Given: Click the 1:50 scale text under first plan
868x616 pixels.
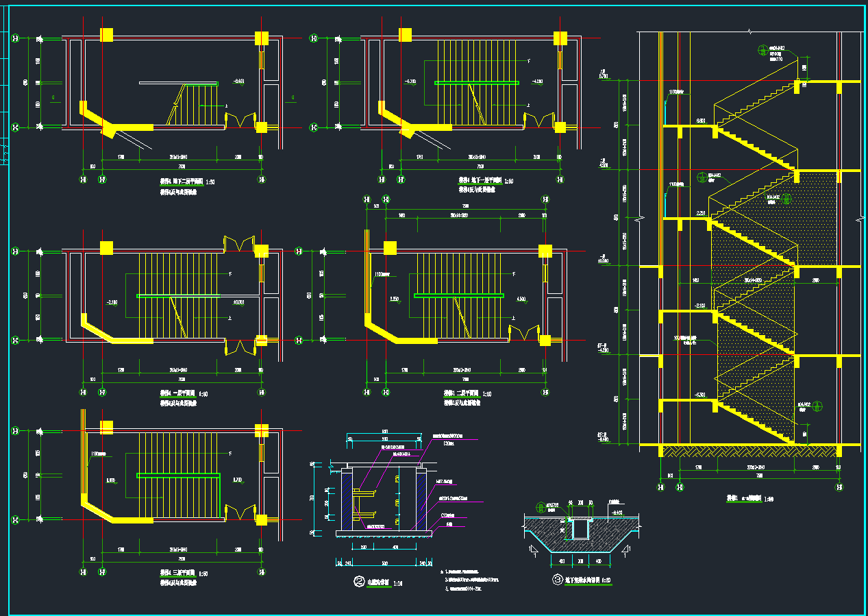Looking at the screenshot, I should (x=211, y=182).
